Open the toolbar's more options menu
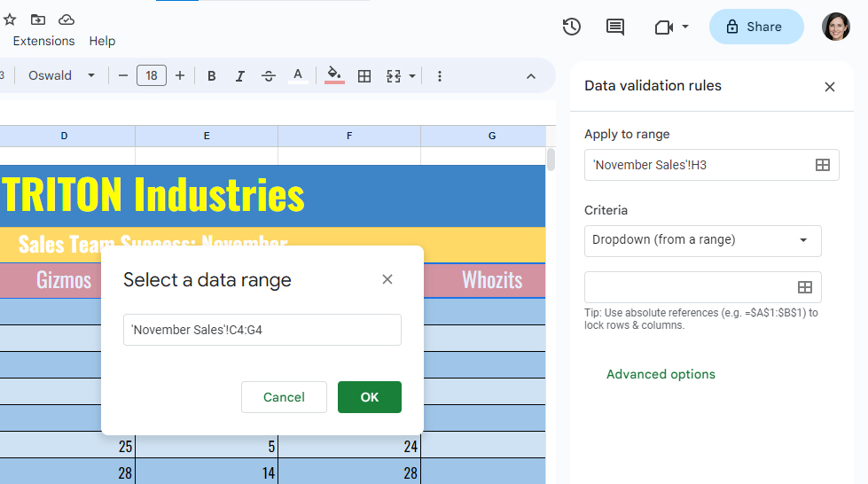The image size is (868, 484). point(440,76)
